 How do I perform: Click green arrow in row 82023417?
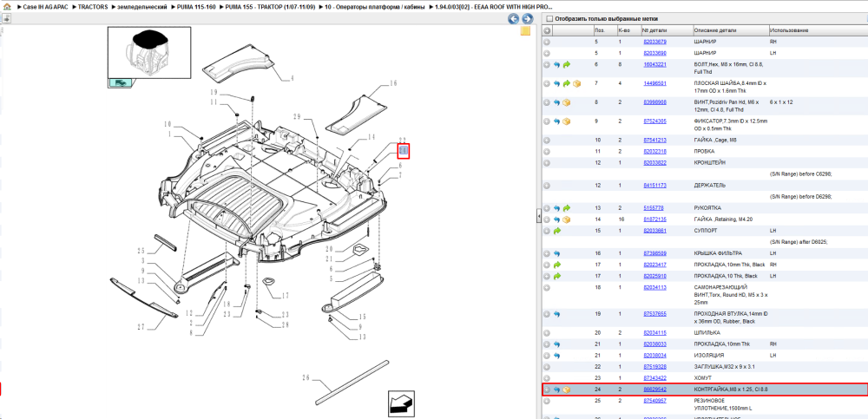click(557, 265)
